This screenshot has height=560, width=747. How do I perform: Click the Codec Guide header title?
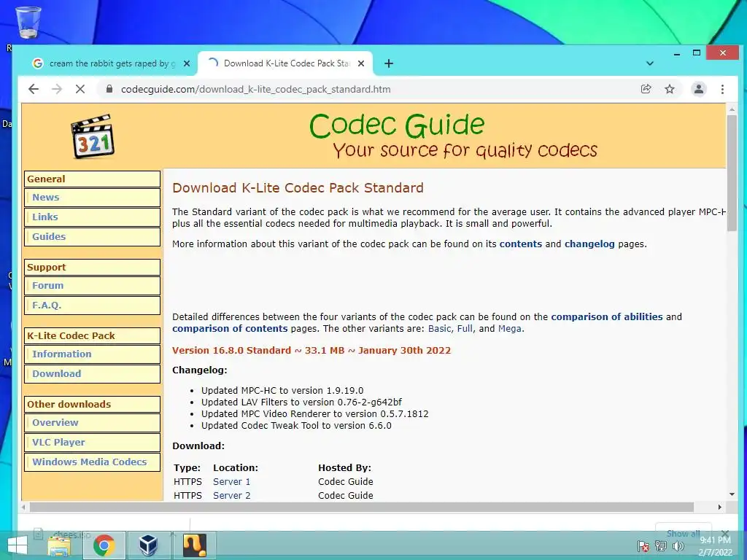pyautogui.click(x=397, y=125)
